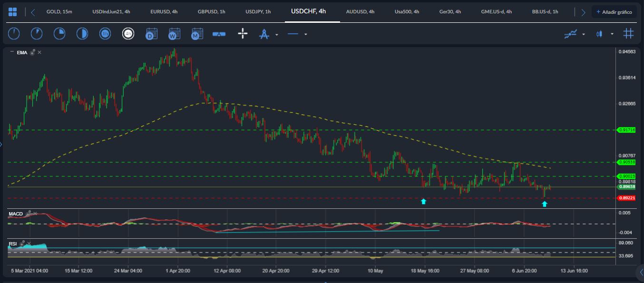644x283 pixels.
Task: Open RSI indicator settings gear
Action: click(x=22, y=244)
